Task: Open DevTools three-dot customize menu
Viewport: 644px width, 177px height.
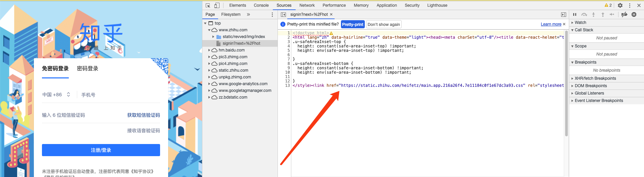Action: (630, 5)
